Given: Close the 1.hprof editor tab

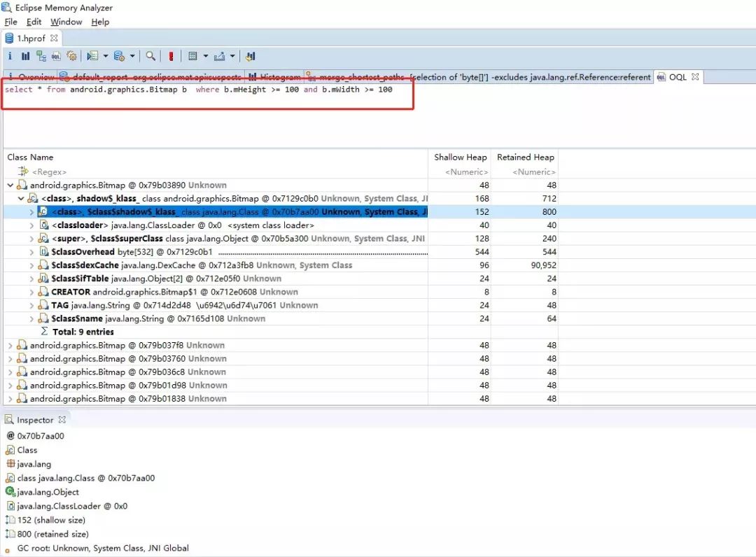Looking at the screenshot, I should click(x=54, y=38).
